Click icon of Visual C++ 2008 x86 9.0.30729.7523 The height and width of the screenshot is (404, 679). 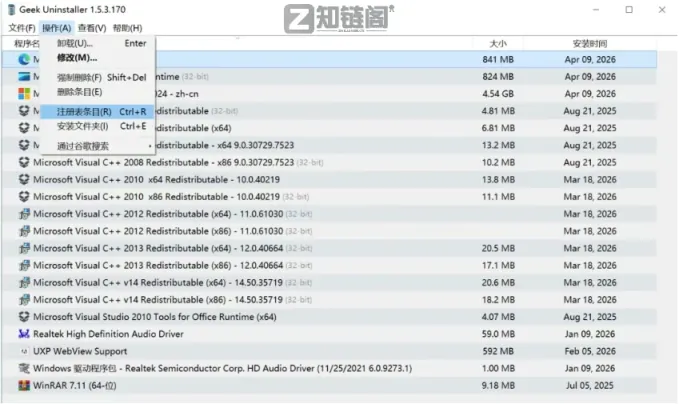(x=24, y=162)
